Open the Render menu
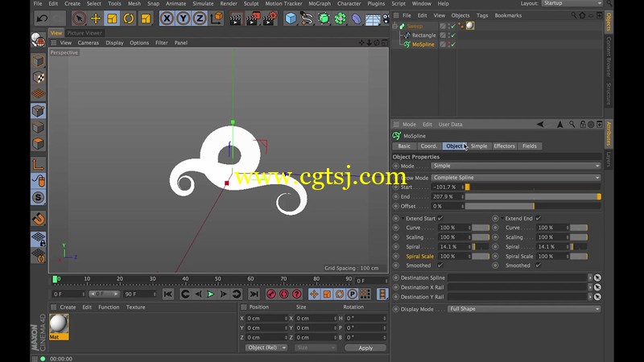The height and width of the screenshot is (362, 644). [x=229, y=4]
